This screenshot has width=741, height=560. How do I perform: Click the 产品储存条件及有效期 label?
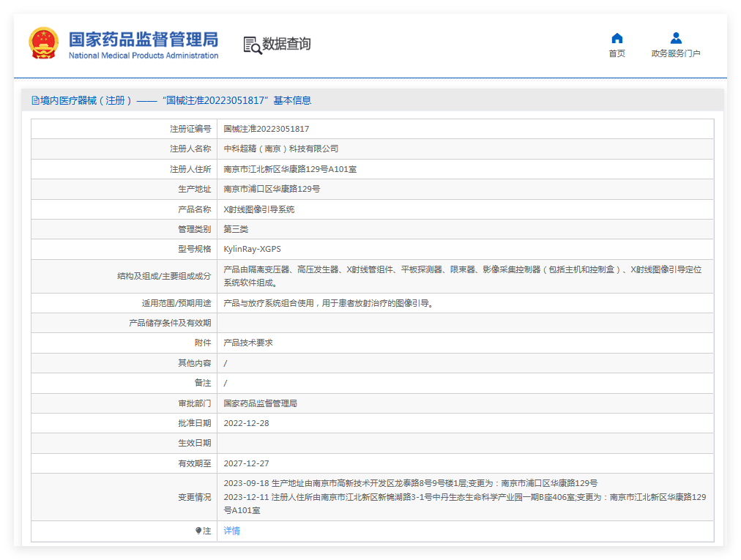(170, 324)
